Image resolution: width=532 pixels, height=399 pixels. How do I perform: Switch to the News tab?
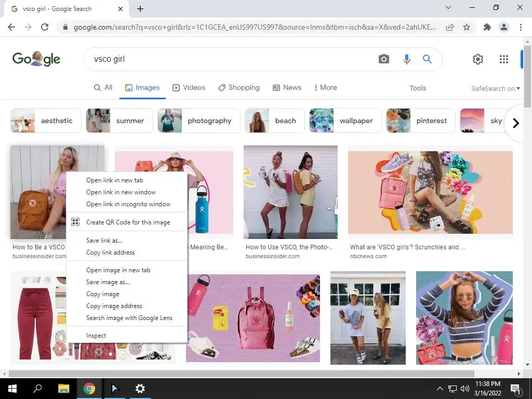coord(287,87)
